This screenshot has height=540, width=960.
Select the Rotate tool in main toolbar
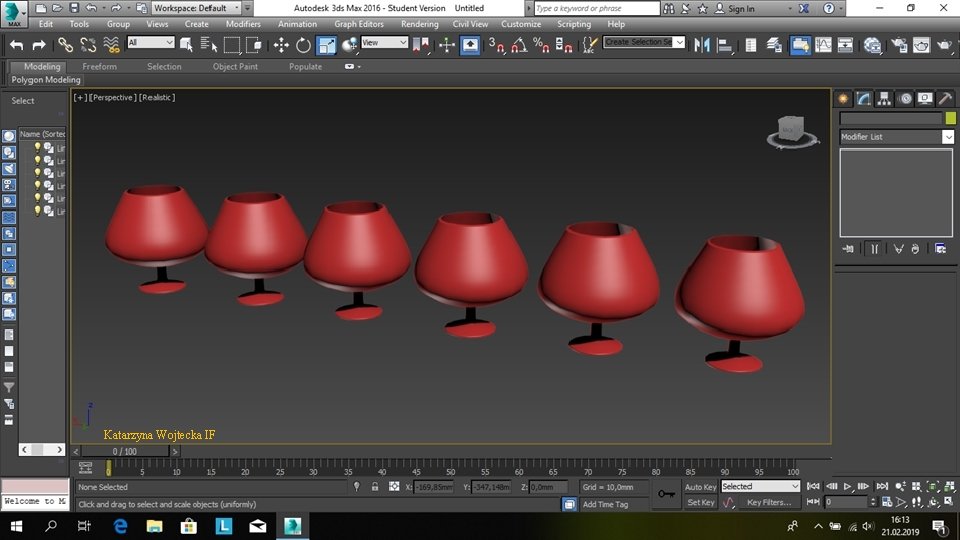[x=303, y=45]
